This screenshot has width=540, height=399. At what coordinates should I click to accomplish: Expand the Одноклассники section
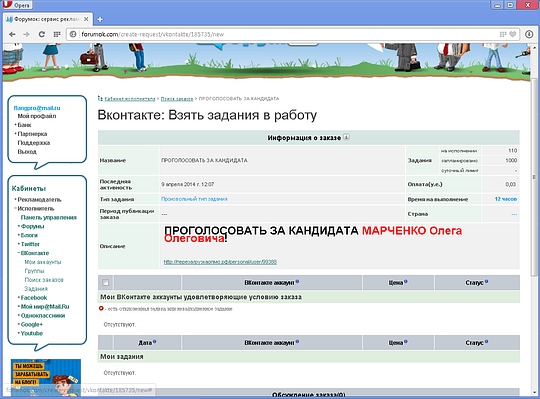click(x=43, y=316)
